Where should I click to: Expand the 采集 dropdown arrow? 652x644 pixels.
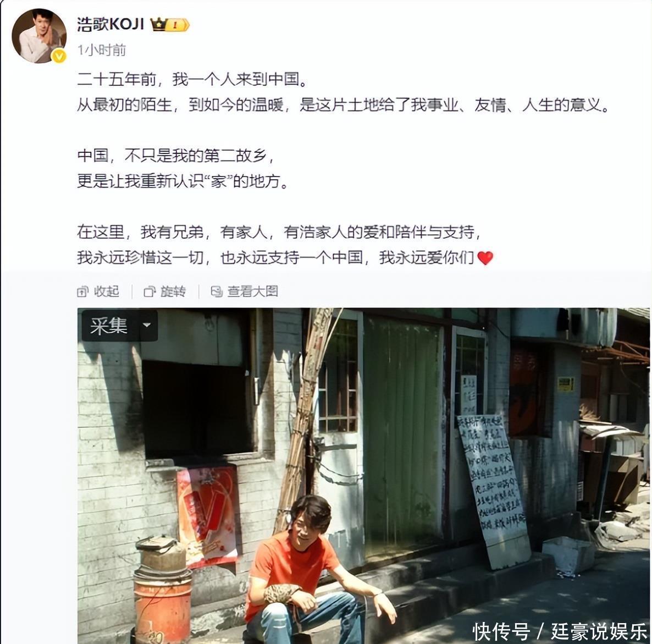146,326
